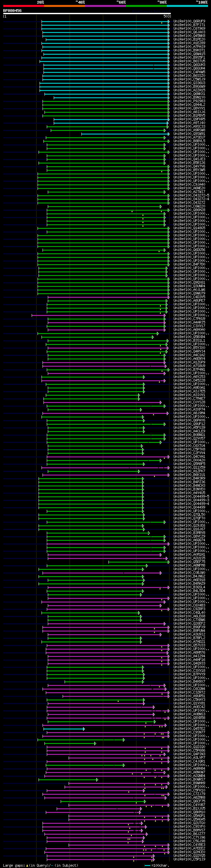Open the UniRef100_Q336U3 entry

[190, 83]
